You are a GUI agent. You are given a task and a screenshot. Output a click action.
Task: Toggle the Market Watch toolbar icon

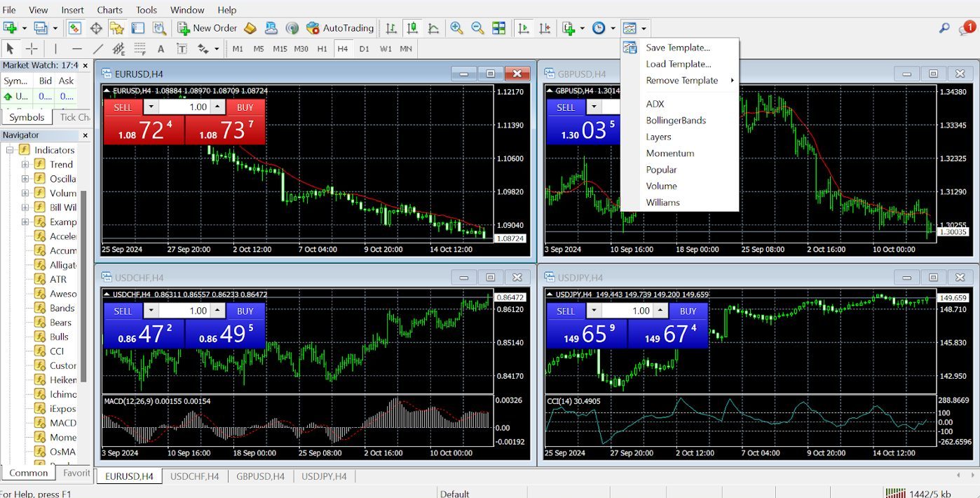(75, 28)
